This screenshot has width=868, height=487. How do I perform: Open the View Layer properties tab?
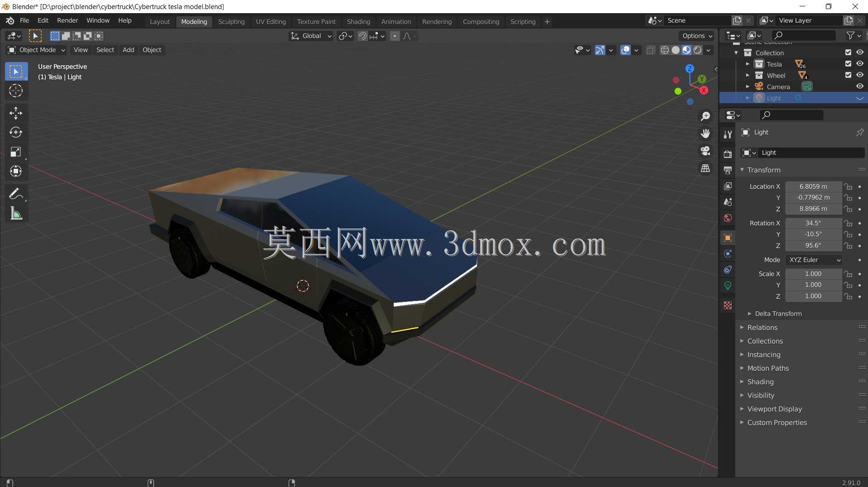pyautogui.click(x=728, y=186)
